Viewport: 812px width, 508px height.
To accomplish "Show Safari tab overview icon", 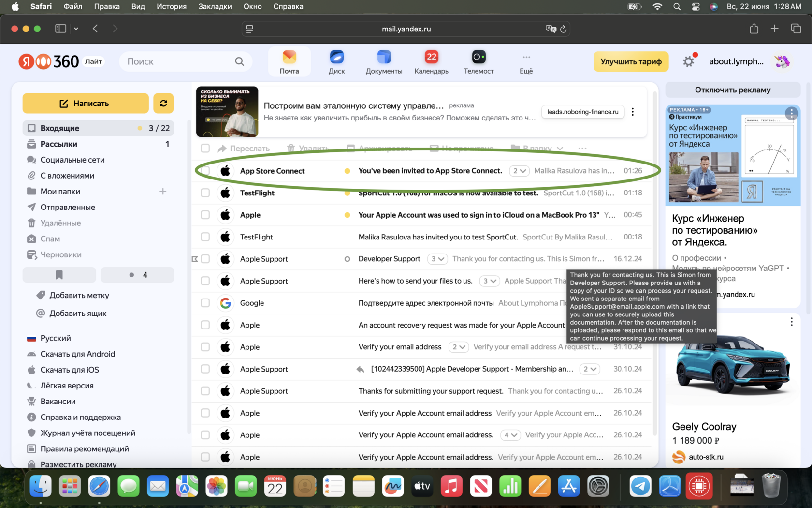I will (x=796, y=29).
